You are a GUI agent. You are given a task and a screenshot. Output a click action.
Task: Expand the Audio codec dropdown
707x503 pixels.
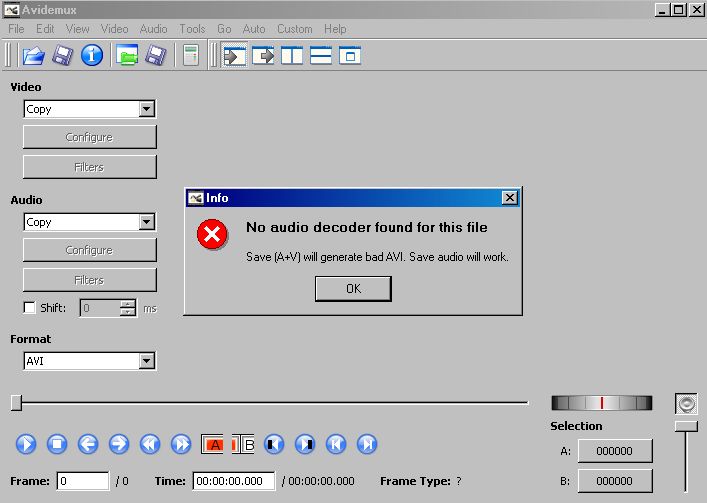[146, 222]
